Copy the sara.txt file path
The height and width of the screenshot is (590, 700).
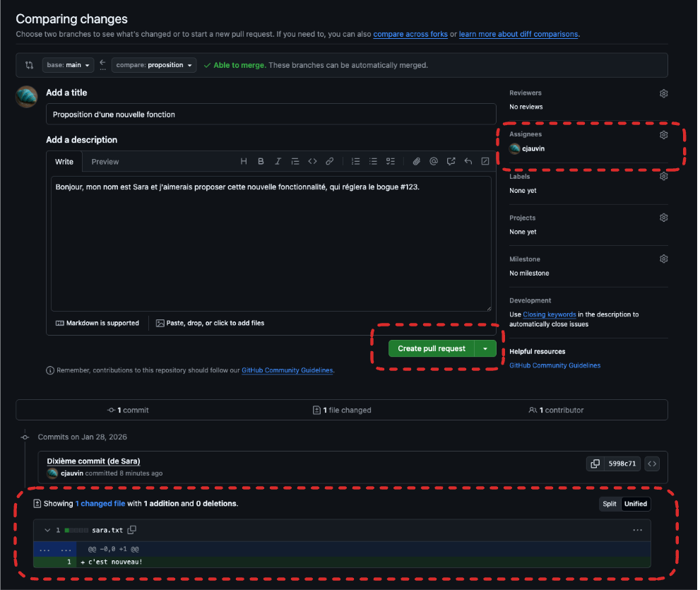(131, 530)
